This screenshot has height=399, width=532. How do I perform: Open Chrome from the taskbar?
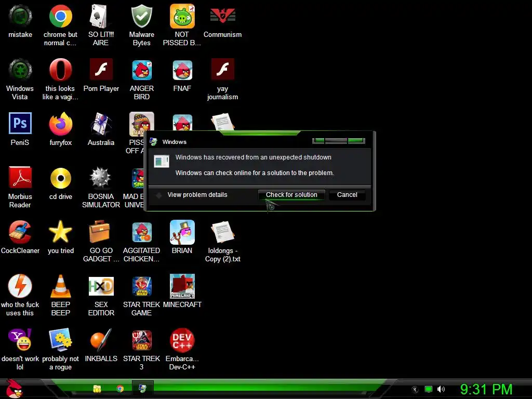[120, 389]
